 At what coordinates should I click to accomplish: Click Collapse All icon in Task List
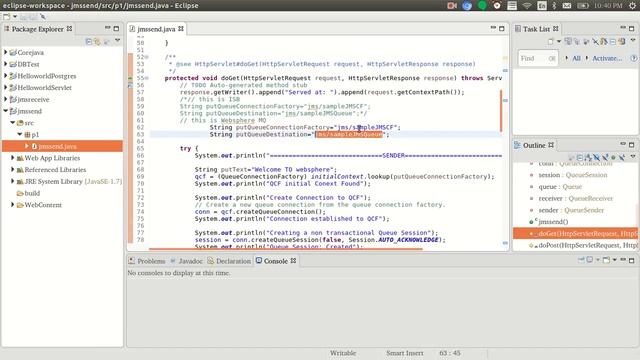[613, 42]
